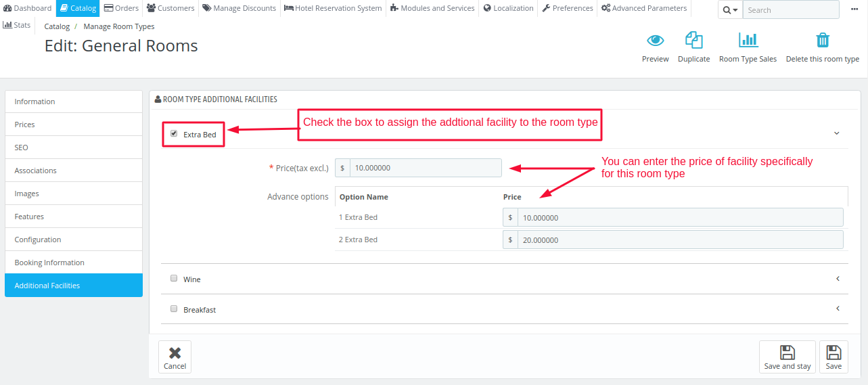The height and width of the screenshot is (385, 868).
Task: Click the Breakfast label
Action: (x=200, y=310)
